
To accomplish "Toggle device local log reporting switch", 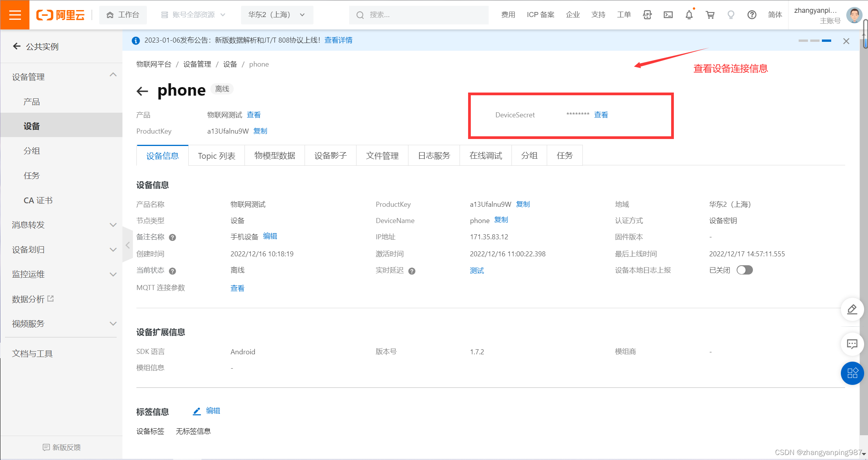I will pos(744,270).
